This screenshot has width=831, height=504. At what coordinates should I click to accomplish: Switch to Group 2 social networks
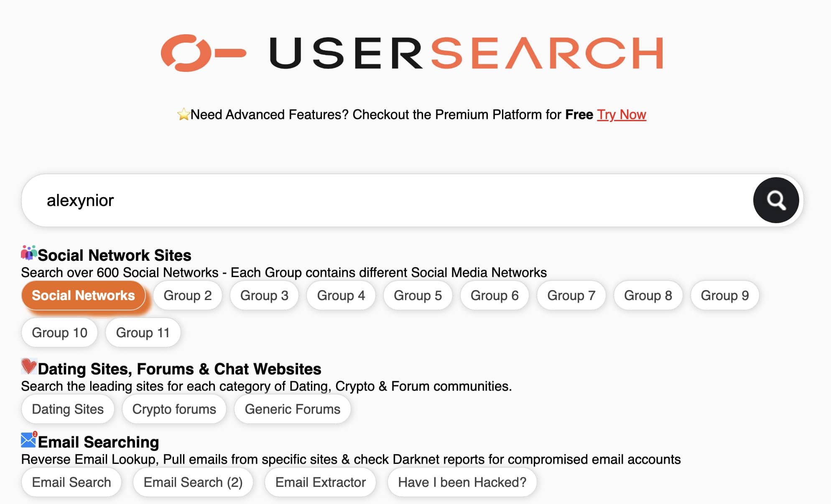(x=187, y=295)
